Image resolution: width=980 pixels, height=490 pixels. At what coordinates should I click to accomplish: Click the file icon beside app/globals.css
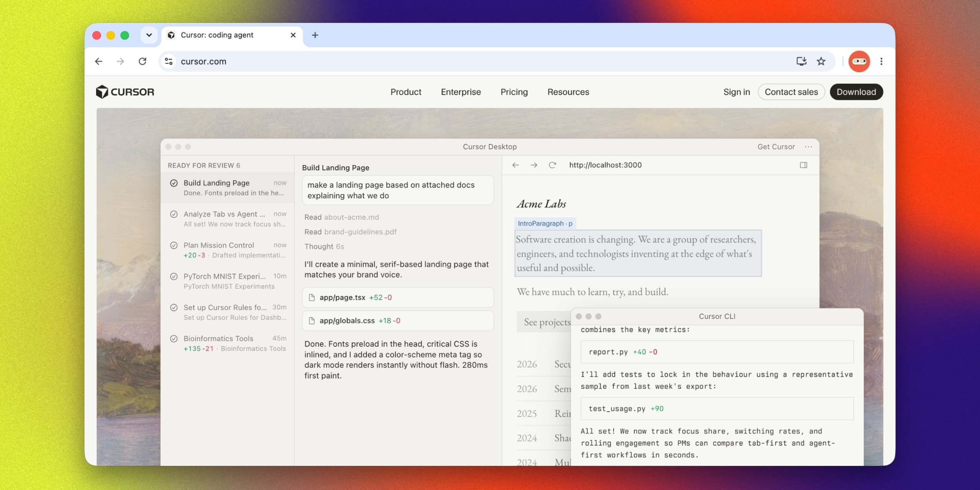312,321
